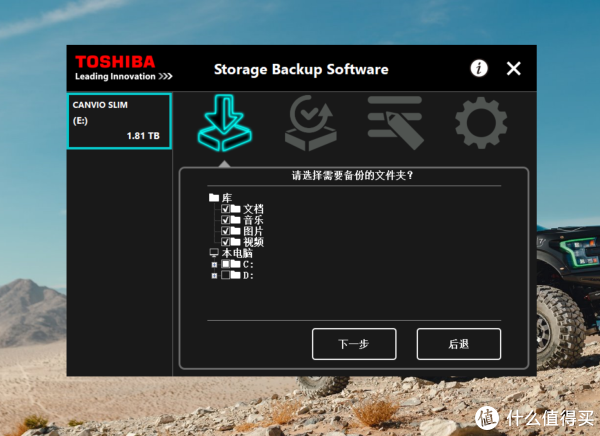
Task: Uncheck the 音乐 folder checkbox
Action: click(x=225, y=220)
